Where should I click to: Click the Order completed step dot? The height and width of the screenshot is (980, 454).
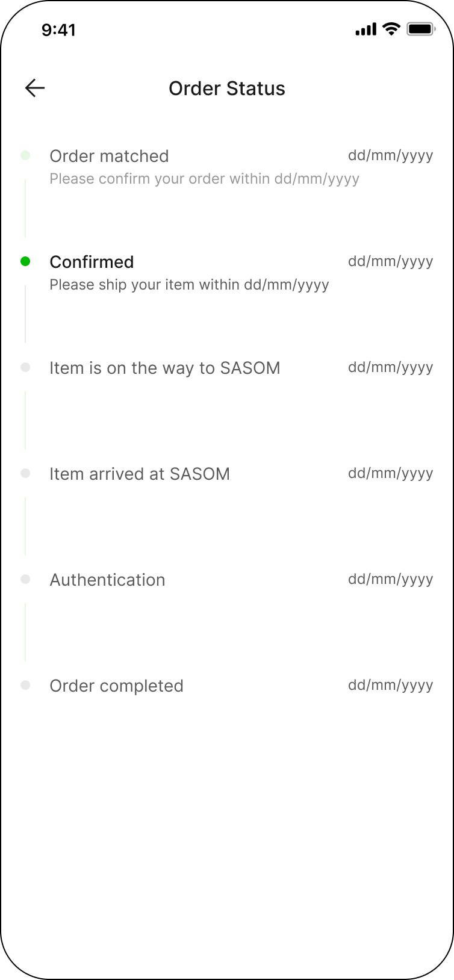(x=25, y=685)
